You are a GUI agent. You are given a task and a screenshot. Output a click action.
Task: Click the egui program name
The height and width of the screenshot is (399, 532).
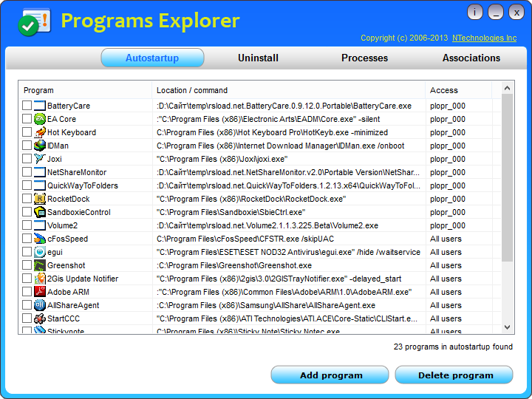[55, 253]
